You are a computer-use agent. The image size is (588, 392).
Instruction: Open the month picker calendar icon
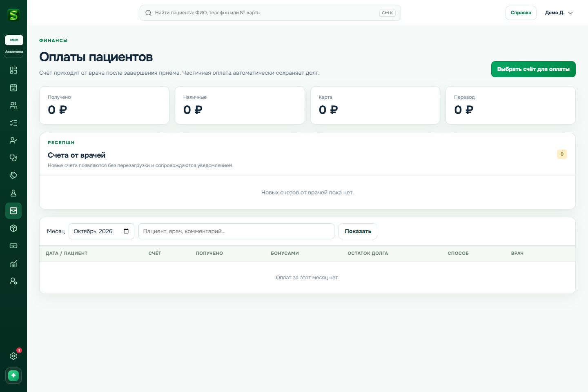pos(126,231)
